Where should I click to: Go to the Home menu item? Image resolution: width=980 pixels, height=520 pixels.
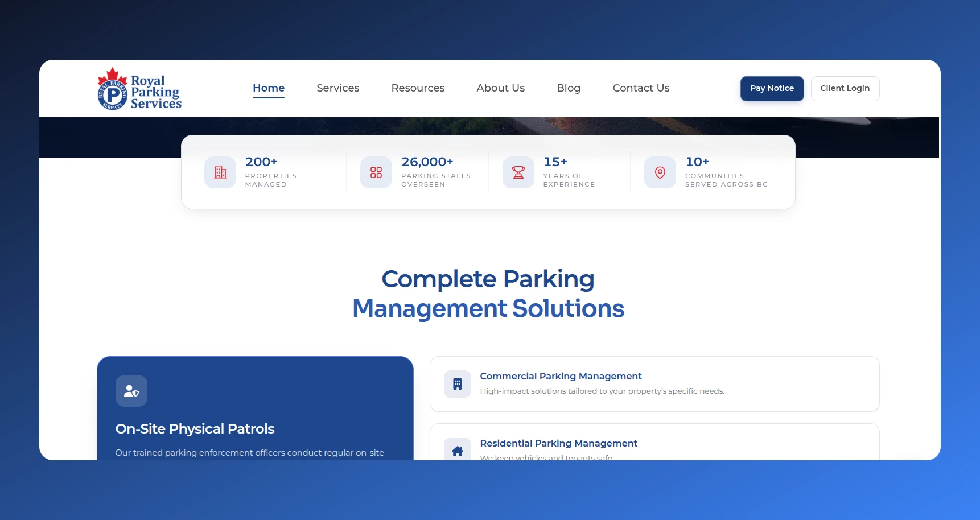click(x=269, y=88)
